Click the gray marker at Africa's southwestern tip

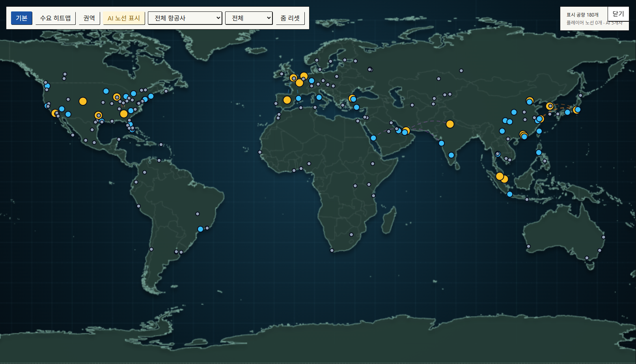[x=332, y=250]
